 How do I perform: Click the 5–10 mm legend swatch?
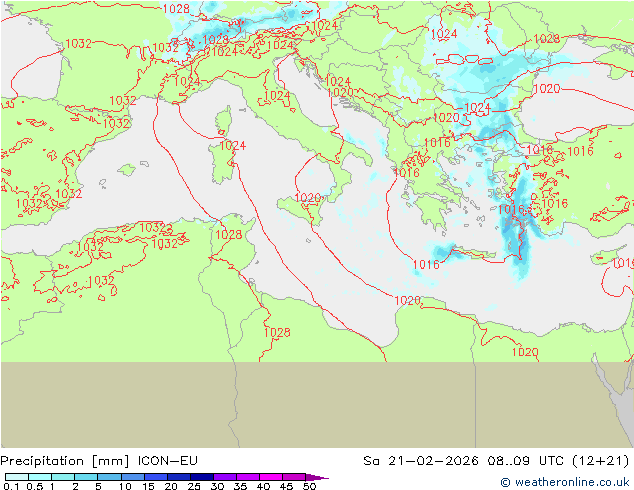pyautogui.click(x=109, y=477)
